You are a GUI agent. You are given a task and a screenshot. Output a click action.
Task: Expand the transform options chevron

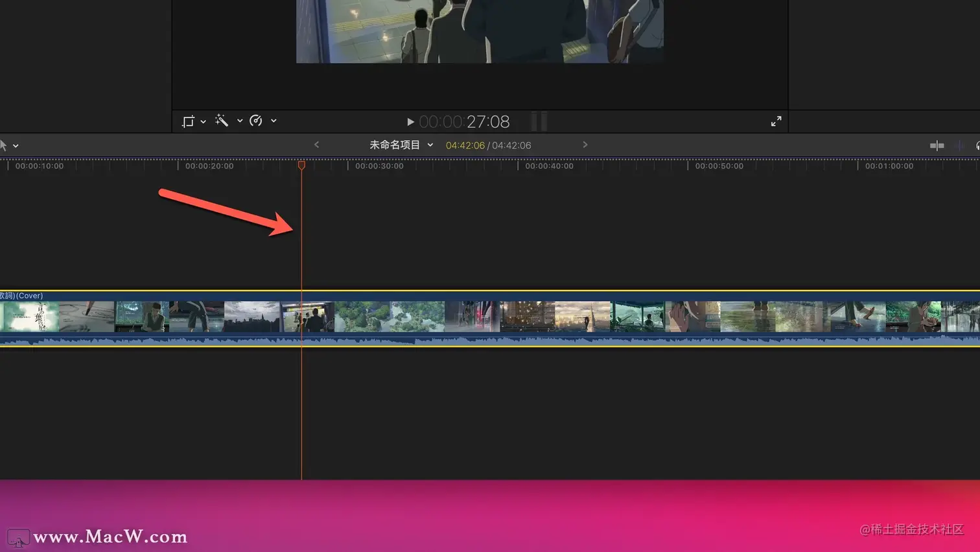coord(203,121)
